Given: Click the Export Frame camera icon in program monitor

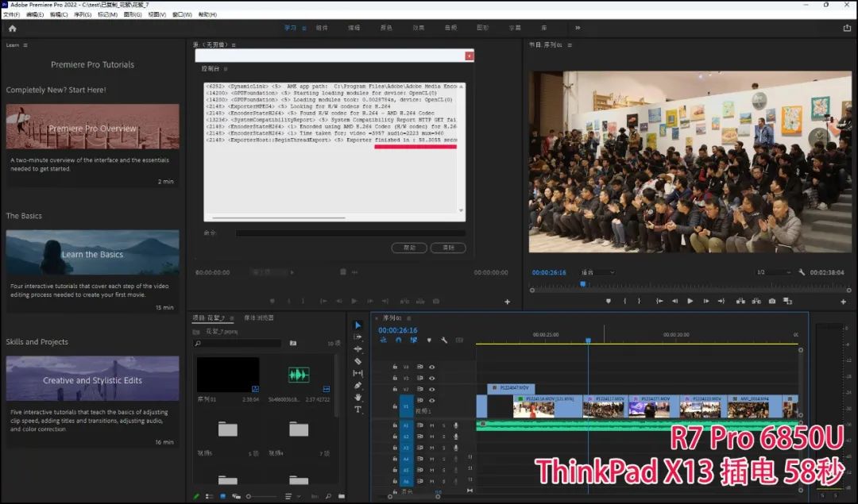Looking at the screenshot, I should pyautogui.click(x=771, y=301).
